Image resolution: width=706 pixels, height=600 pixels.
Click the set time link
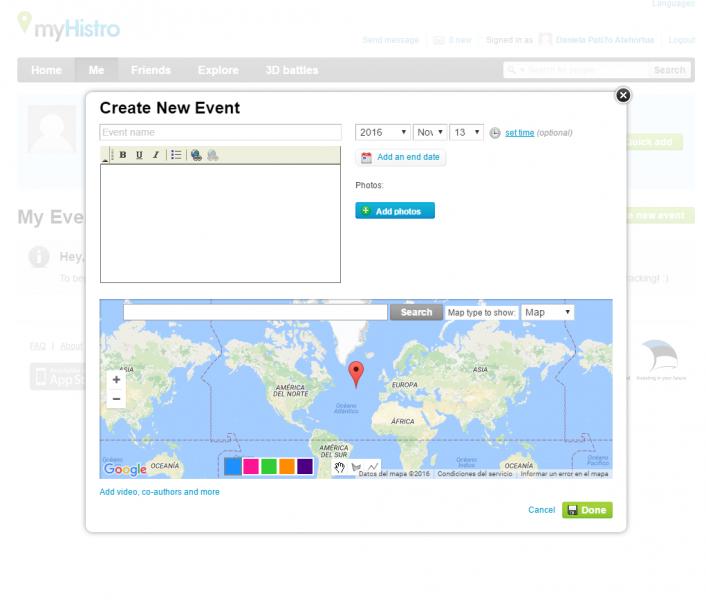[x=520, y=133]
